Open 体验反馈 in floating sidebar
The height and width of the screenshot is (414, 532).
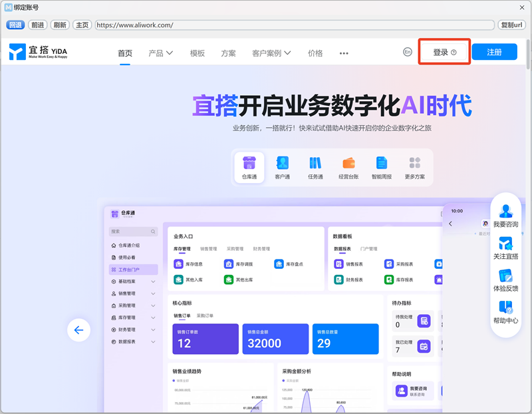[x=505, y=280]
